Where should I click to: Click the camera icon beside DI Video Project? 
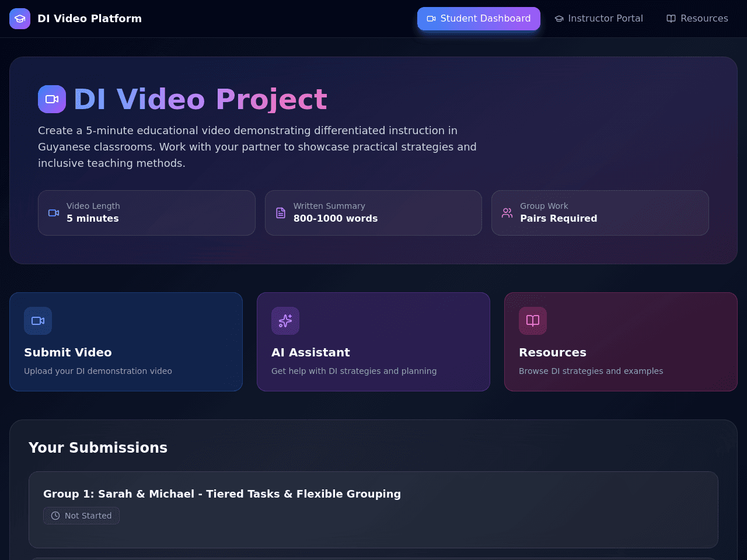tap(52, 99)
